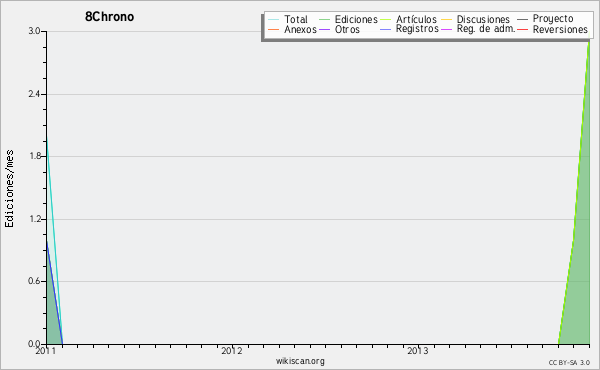Image resolution: width=600 pixels, height=370 pixels.
Task: Click the 8Chrono chart title
Action: tap(109, 17)
